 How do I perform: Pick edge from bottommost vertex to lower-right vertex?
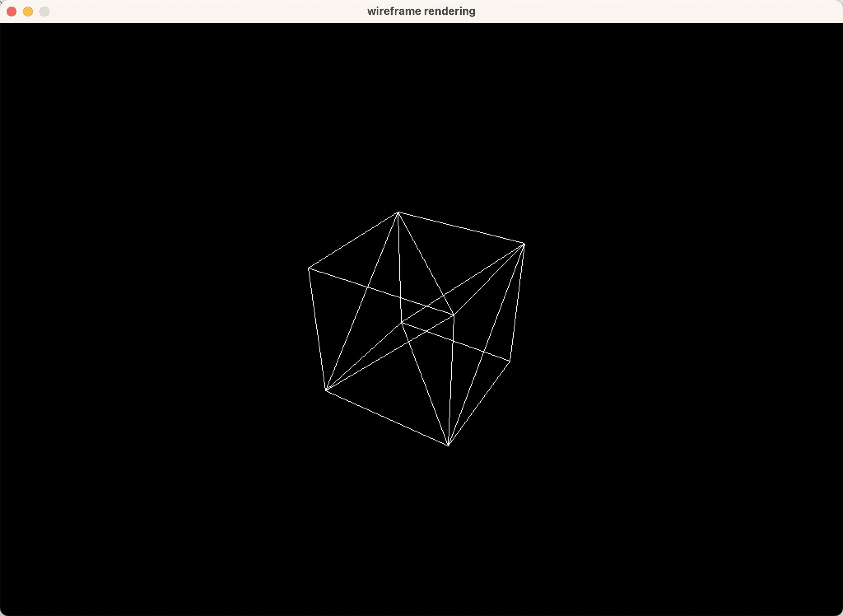[x=479, y=403]
